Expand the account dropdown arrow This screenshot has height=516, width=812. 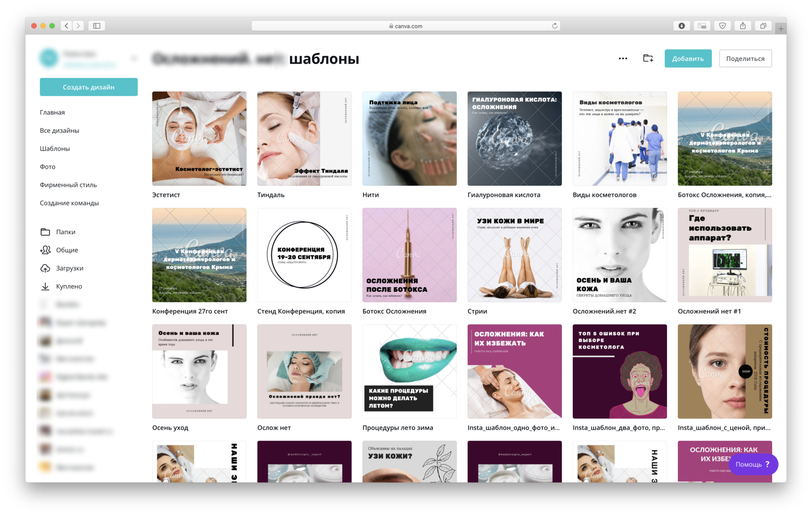[x=134, y=59]
